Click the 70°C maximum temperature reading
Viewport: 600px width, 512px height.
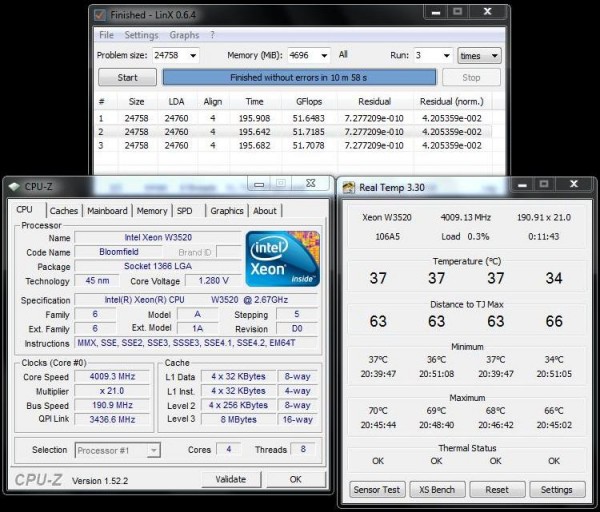click(x=378, y=411)
